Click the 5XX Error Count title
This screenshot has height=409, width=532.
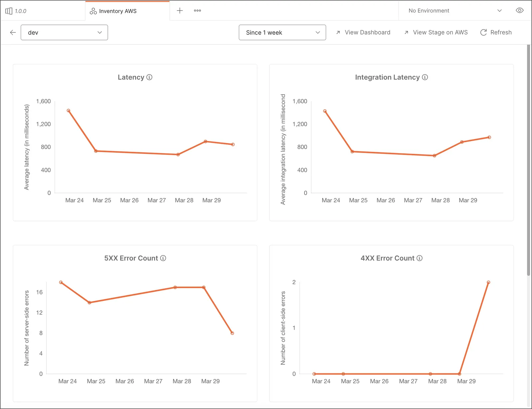point(131,258)
